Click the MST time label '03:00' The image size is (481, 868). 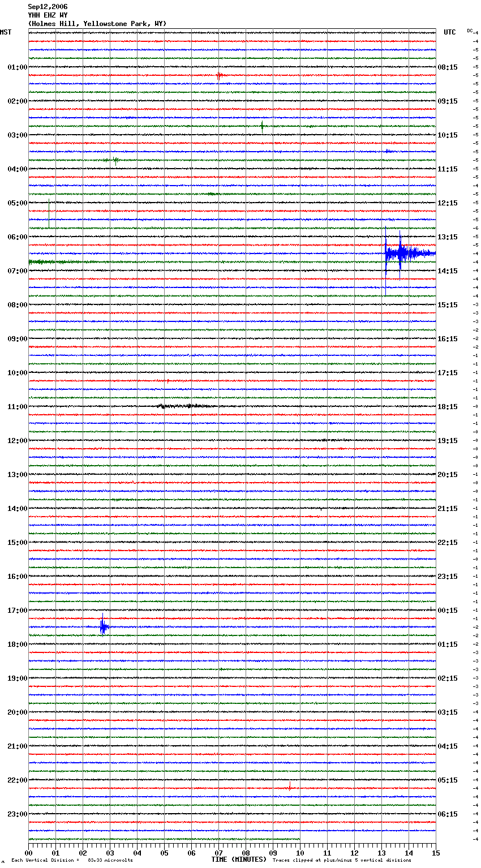click(18, 135)
